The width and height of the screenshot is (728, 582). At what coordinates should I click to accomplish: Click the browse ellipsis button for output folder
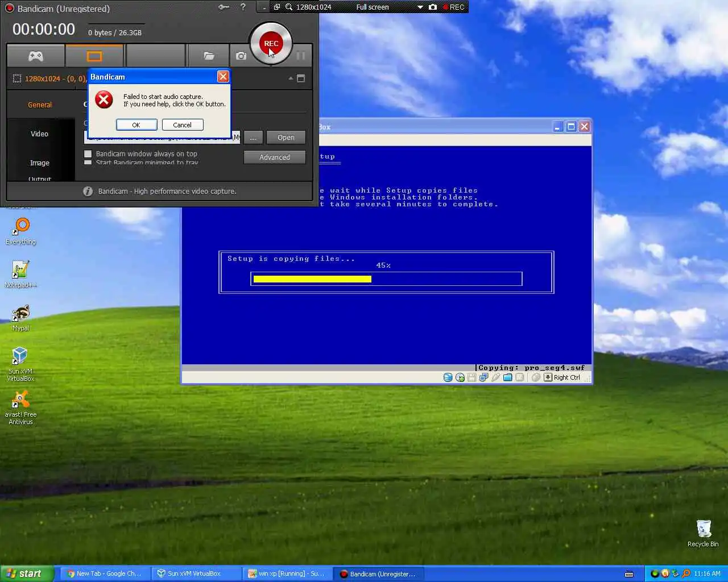tap(253, 138)
